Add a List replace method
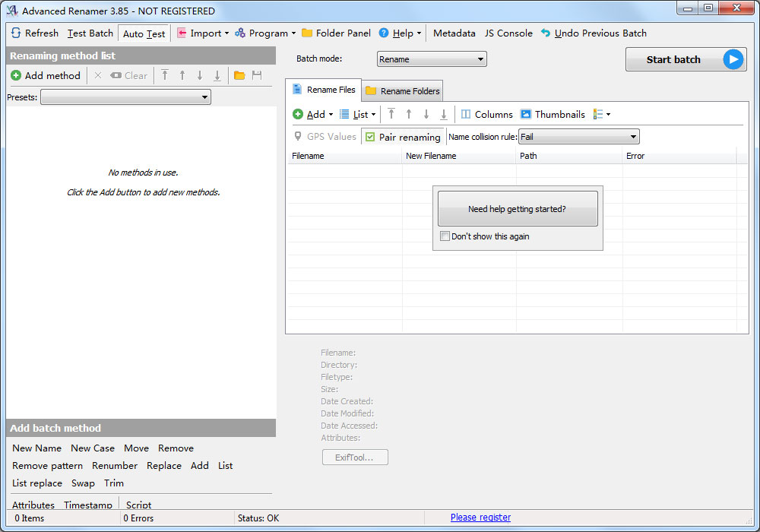The height and width of the screenshot is (532, 760). coord(37,483)
